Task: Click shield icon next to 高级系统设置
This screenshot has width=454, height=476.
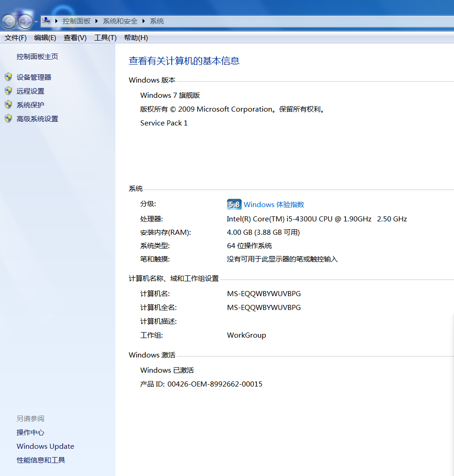Action: point(8,119)
